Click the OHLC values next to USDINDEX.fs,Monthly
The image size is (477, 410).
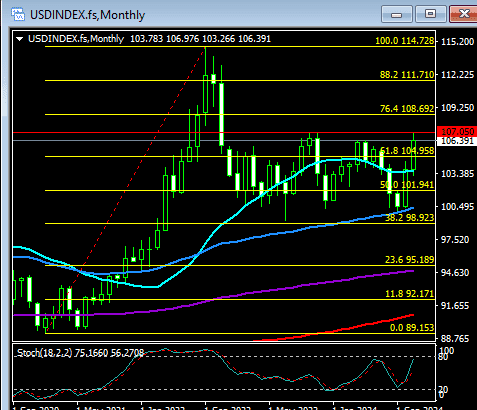point(200,39)
